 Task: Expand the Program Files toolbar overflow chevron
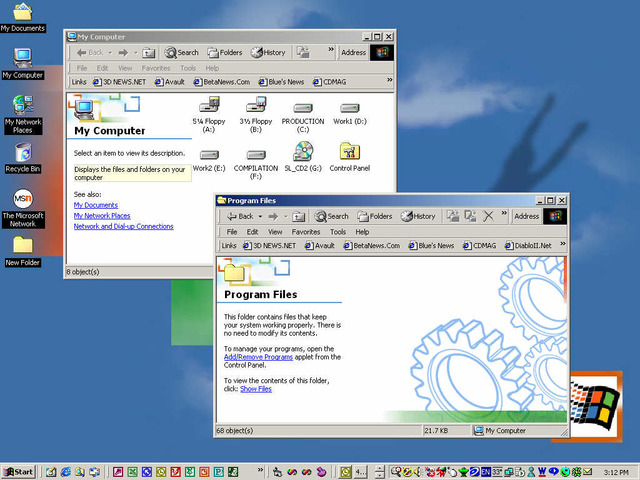(x=504, y=213)
